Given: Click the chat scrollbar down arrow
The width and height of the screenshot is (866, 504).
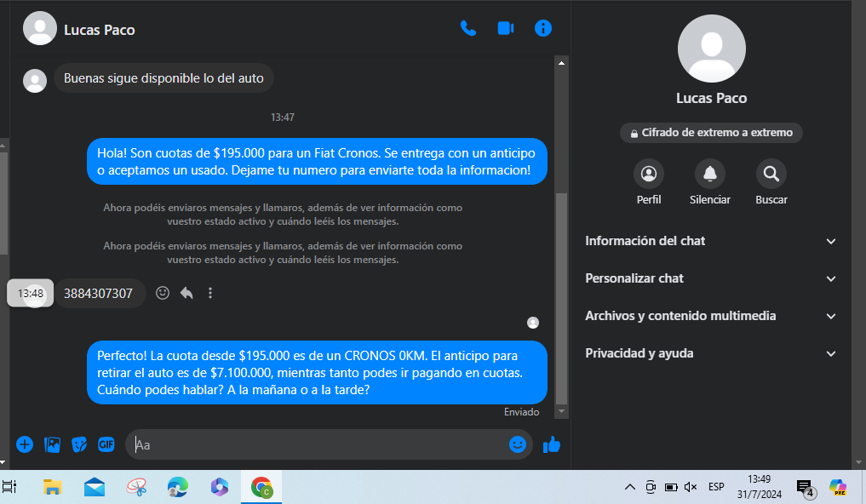Looking at the screenshot, I should 561,411.
